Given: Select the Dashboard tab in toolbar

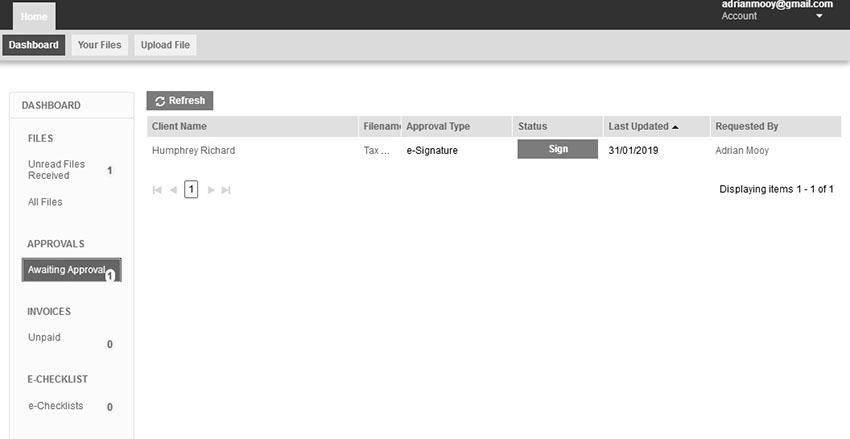Looking at the screenshot, I should [x=34, y=45].
